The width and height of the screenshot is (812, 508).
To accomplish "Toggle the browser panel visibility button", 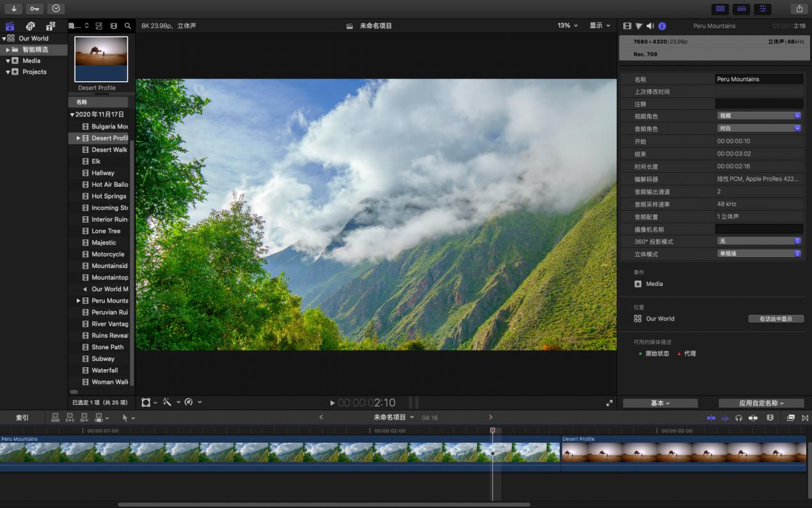I will [721, 8].
